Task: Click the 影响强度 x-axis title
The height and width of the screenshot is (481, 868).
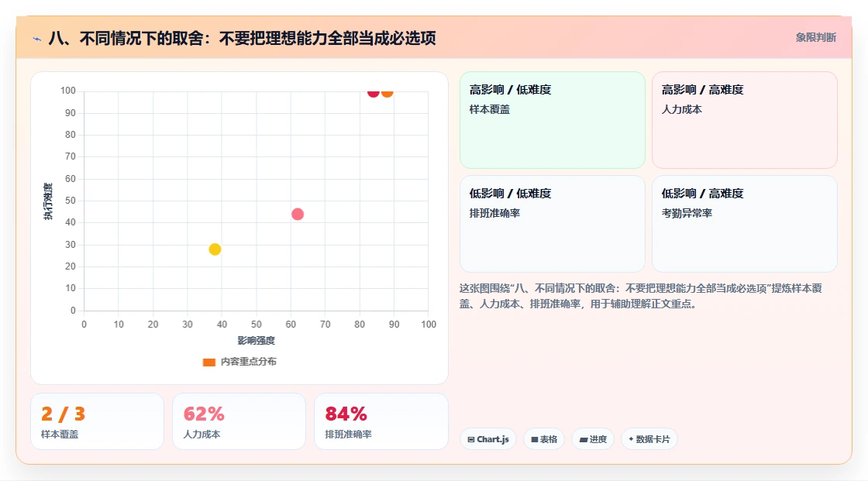Action: 256,340
